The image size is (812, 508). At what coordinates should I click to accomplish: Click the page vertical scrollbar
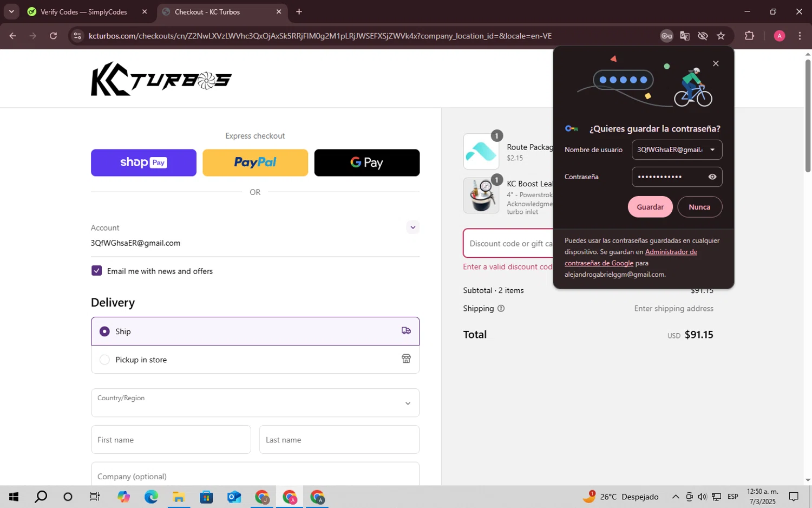(808, 116)
